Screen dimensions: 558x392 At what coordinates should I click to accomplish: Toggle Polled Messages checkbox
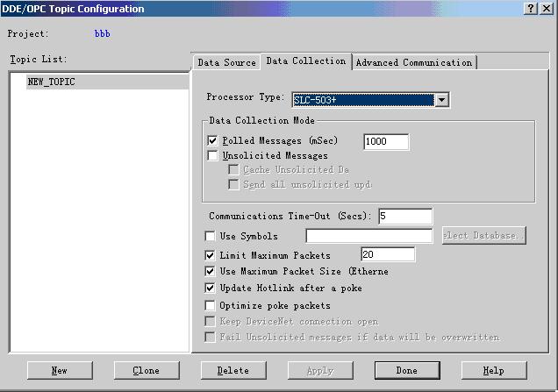213,140
